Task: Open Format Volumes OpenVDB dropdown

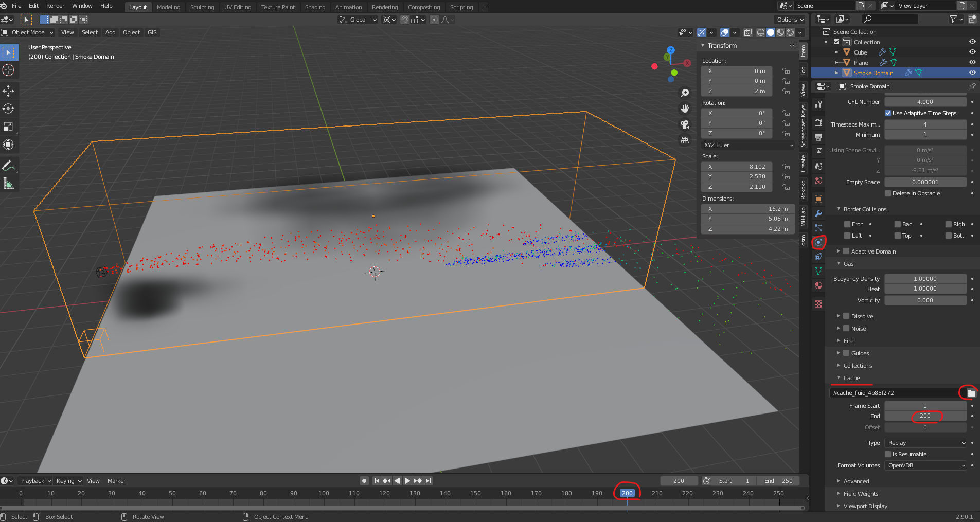Action: 926,465
